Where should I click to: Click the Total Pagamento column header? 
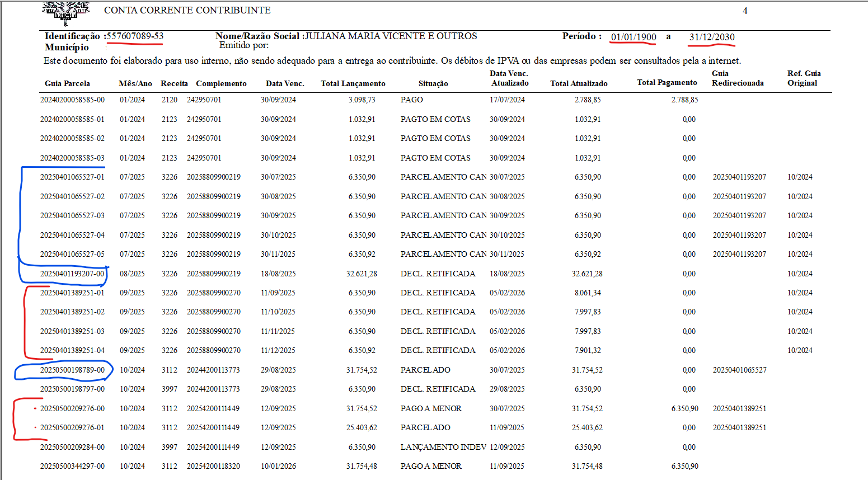[667, 82]
